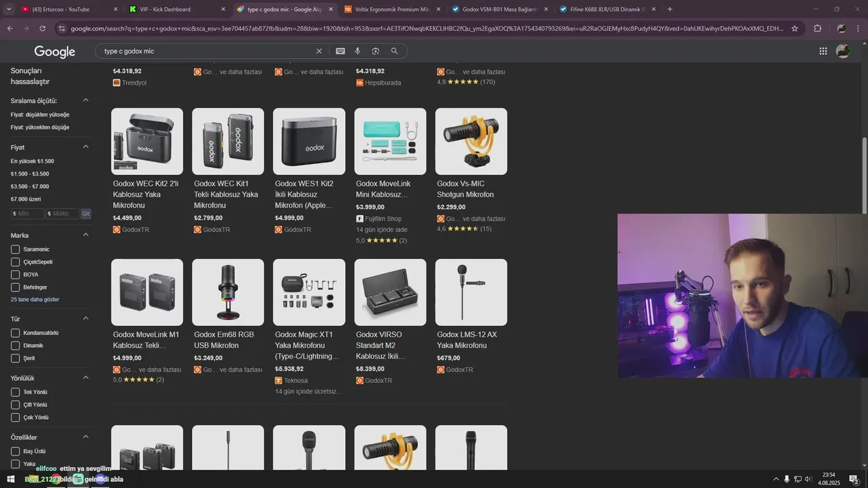Open the Chrome profile icon in toolbar

(841, 28)
